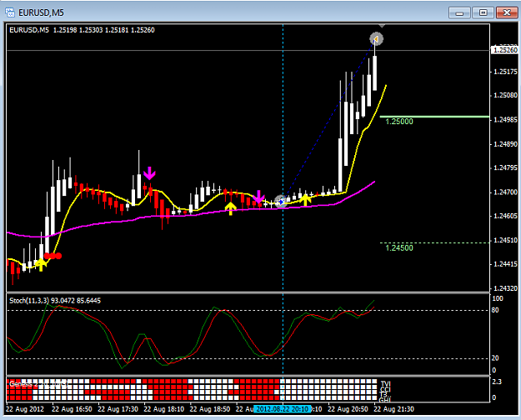The width and height of the screenshot is (521, 420).
Task: Select the 1.25000 green horizontal level line
Action: coord(434,117)
